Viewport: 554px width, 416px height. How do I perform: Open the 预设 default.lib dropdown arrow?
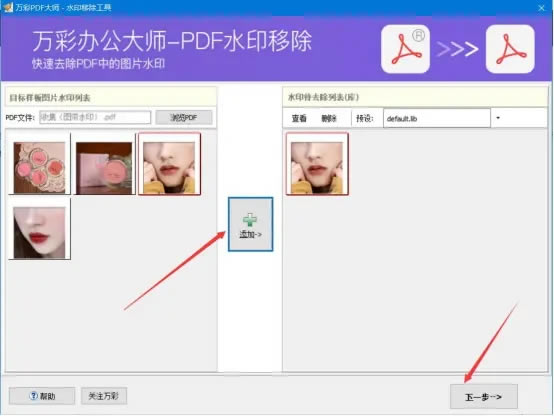(x=498, y=118)
